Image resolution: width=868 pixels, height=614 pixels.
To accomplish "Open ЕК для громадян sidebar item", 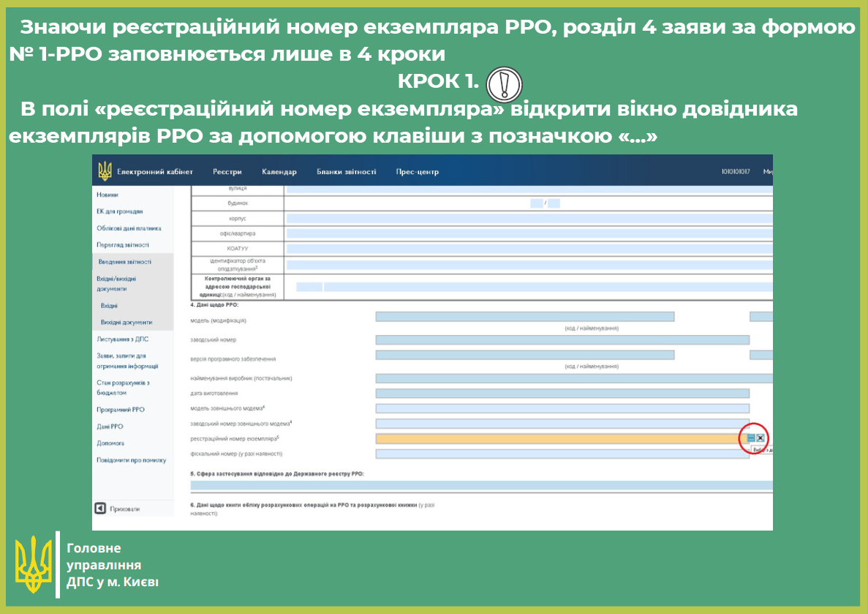I will pos(120,211).
